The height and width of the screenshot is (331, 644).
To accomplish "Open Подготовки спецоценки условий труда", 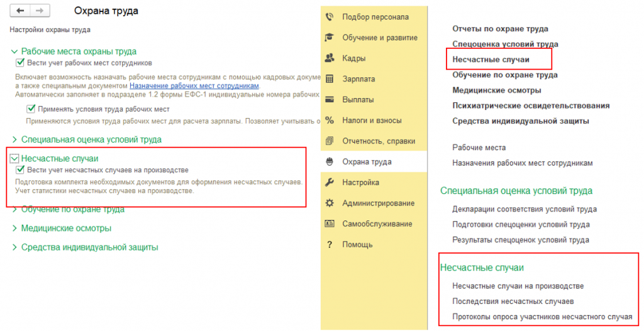I will [x=521, y=224].
